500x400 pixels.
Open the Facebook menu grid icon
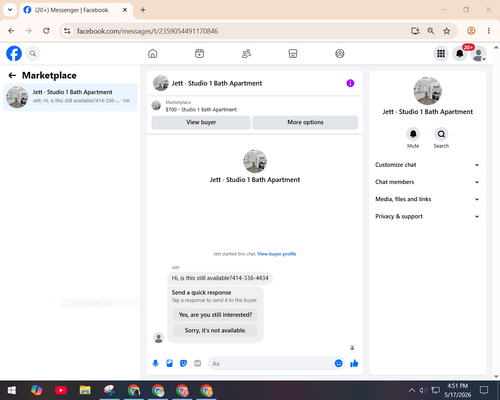point(441,53)
